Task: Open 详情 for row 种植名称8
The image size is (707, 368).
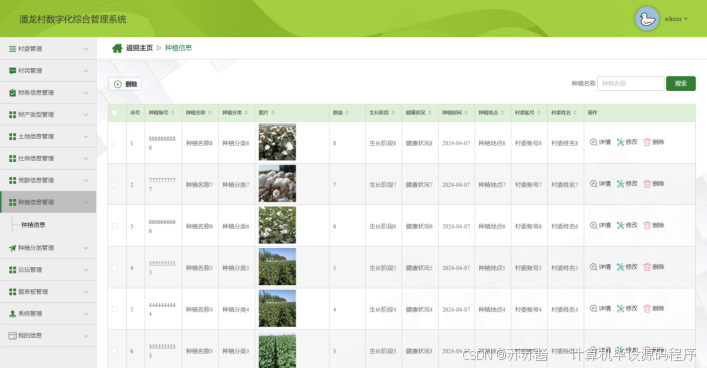Action: coord(600,142)
